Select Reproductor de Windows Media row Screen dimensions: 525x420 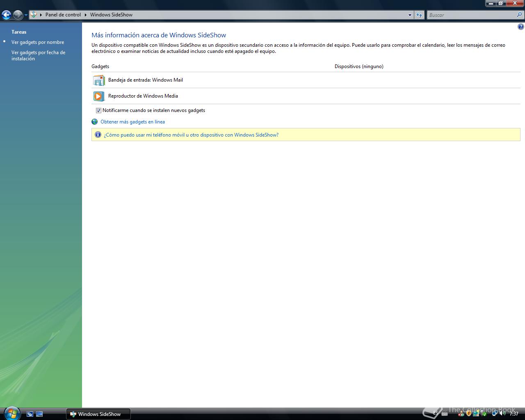tap(306, 96)
